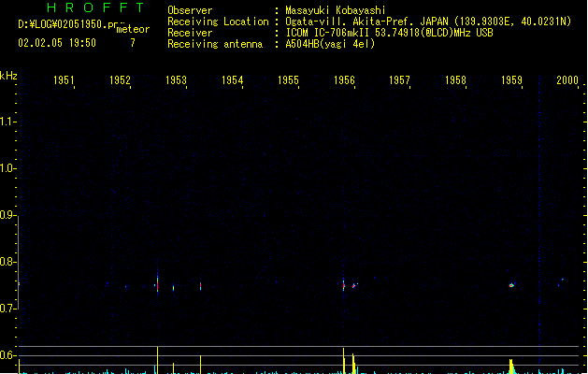Image resolution: width=588 pixels, height=374 pixels.
Task: Click the Observer label
Action: click(190, 10)
